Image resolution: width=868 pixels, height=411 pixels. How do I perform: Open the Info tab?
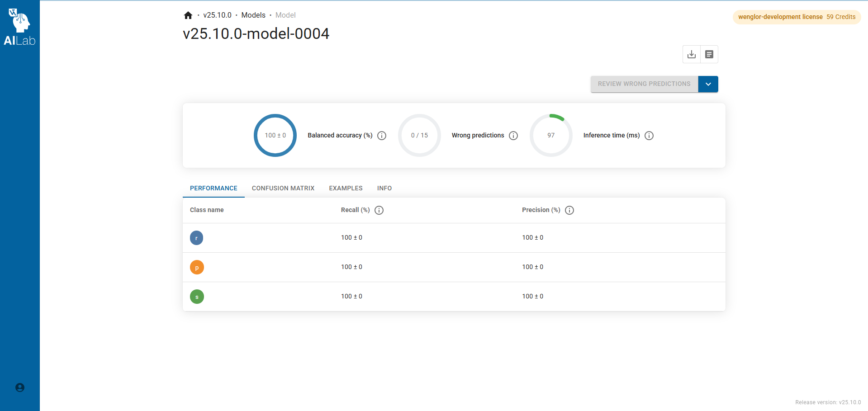pos(384,188)
